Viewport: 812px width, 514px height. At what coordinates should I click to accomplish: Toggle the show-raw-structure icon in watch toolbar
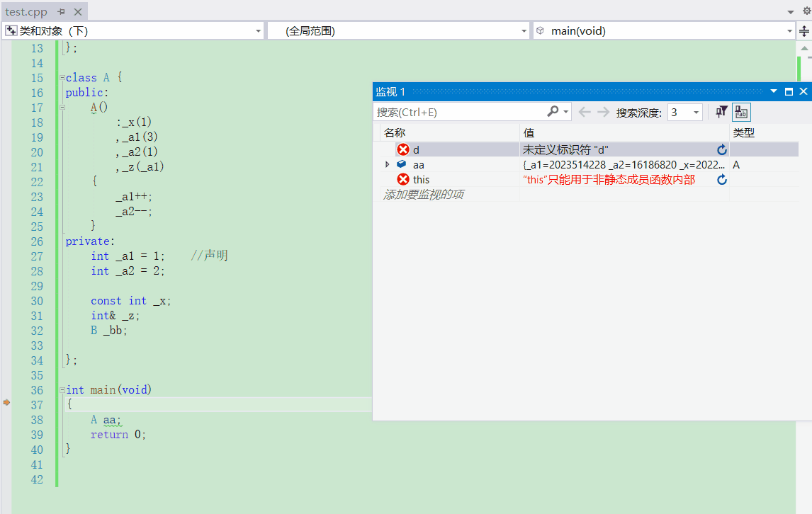click(x=741, y=112)
